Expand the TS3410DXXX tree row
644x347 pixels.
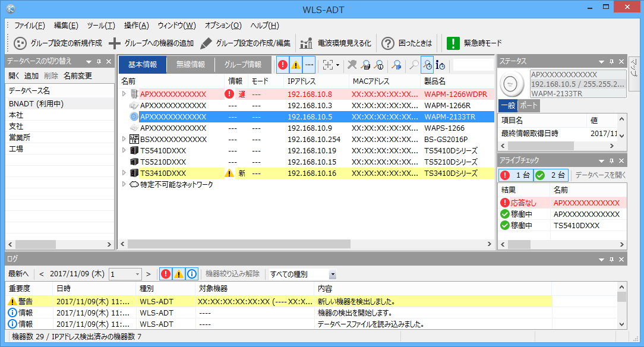click(x=124, y=173)
